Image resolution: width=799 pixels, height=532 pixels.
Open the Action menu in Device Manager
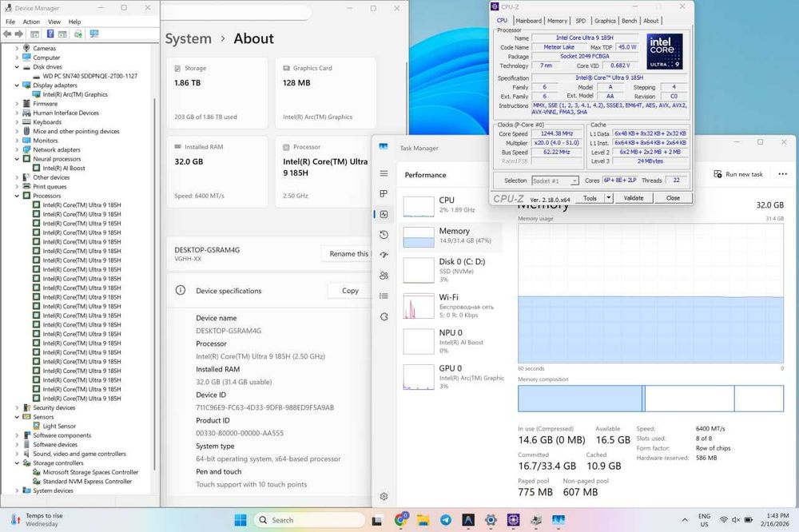tap(31, 22)
